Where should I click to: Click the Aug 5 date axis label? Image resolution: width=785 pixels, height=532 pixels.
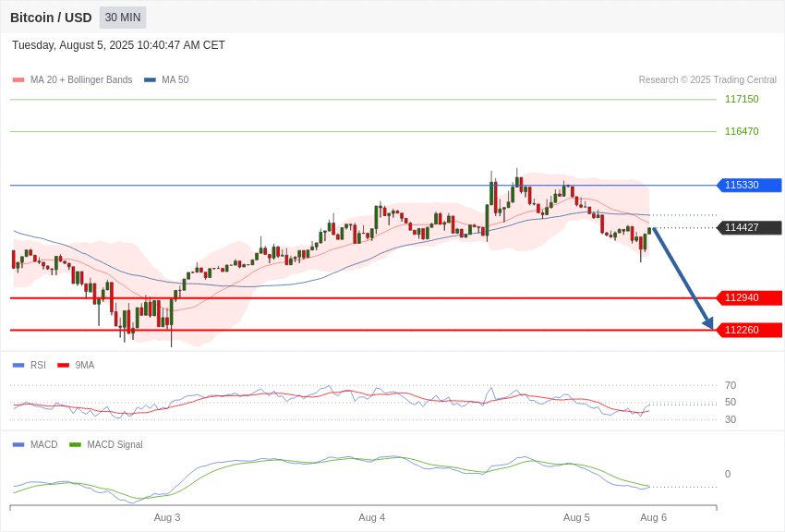(576, 517)
